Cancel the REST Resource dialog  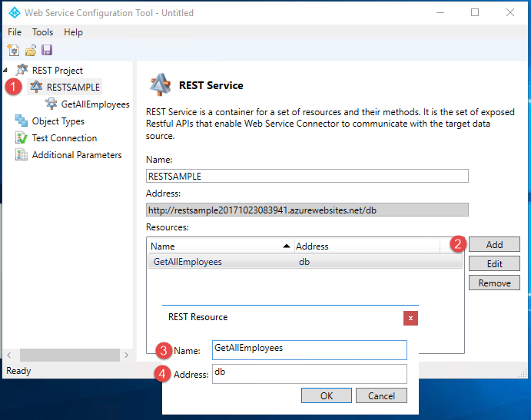tap(381, 395)
